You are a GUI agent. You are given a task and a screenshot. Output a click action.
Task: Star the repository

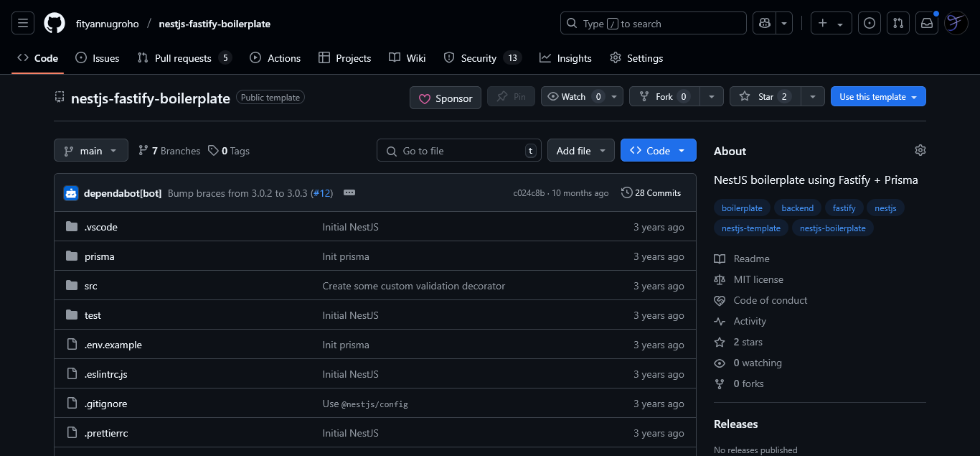click(765, 96)
